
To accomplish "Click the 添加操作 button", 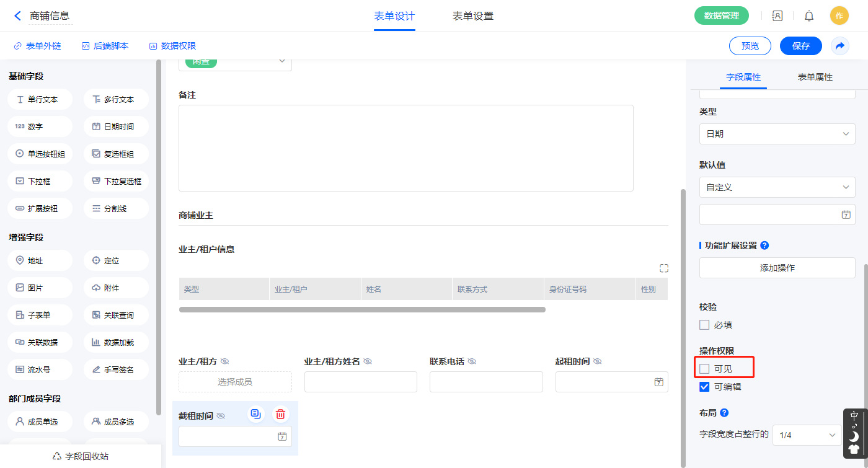I will tap(777, 268).
